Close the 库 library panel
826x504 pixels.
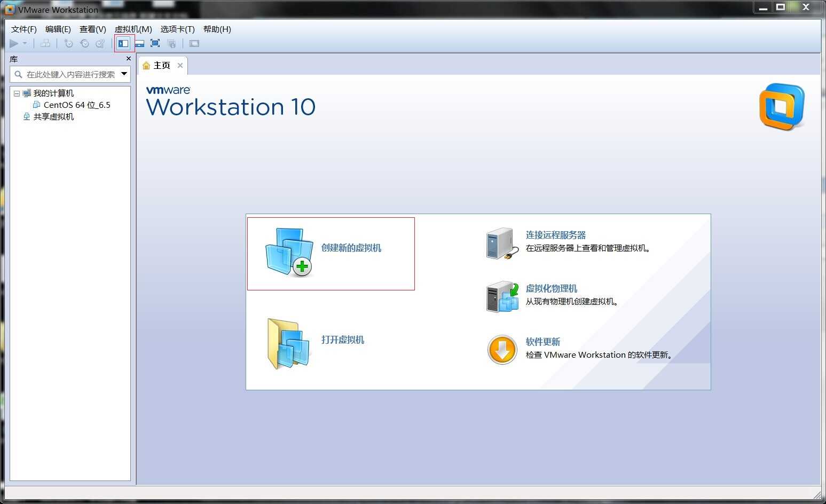click(128, 59)
